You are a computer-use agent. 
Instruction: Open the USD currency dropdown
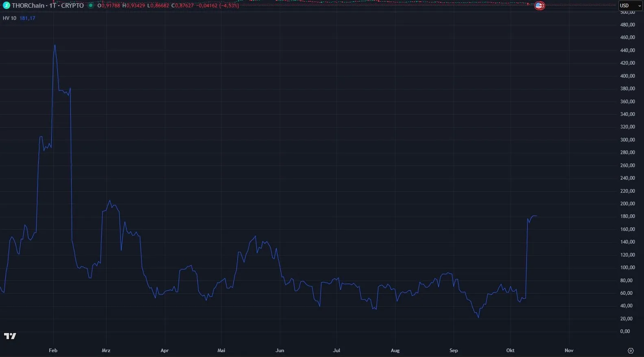pos(630,6)
